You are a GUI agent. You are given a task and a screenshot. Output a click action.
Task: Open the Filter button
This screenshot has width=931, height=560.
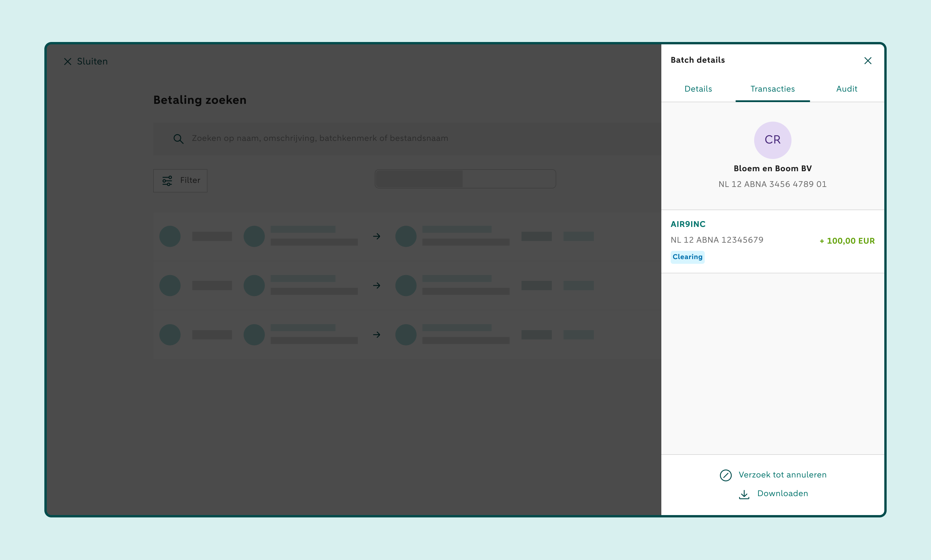click(180, 181)
